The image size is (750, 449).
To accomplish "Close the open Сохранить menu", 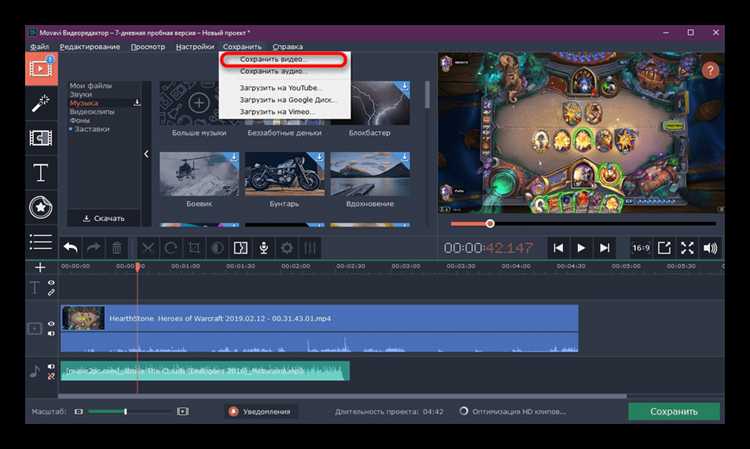I will [242, 46].
